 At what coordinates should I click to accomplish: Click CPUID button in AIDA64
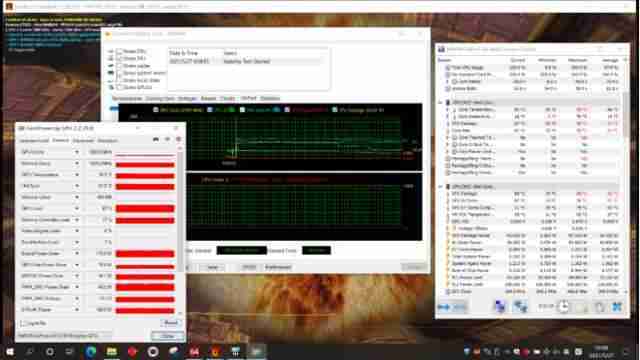249,267
